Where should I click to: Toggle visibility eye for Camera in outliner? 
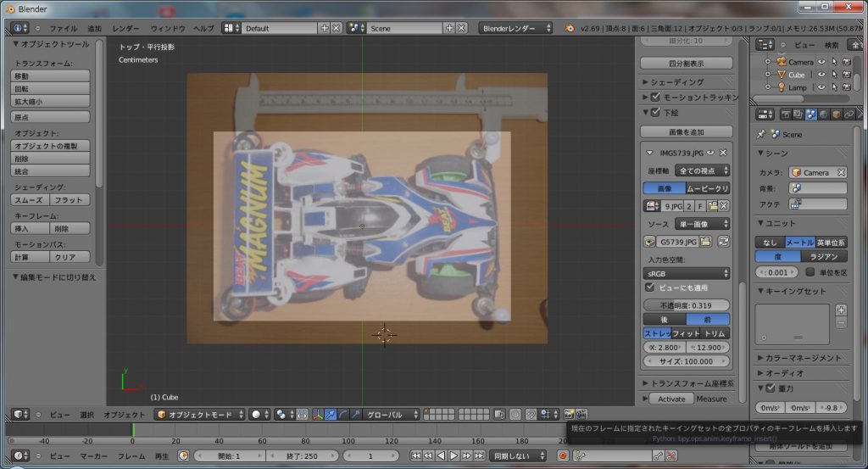[x=822, y=62]
